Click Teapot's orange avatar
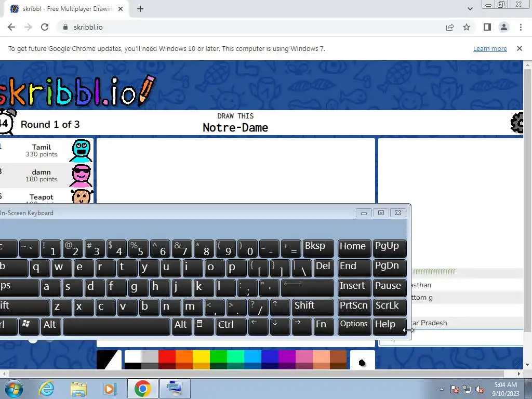The image size is (532, 399). pos(82,197)
